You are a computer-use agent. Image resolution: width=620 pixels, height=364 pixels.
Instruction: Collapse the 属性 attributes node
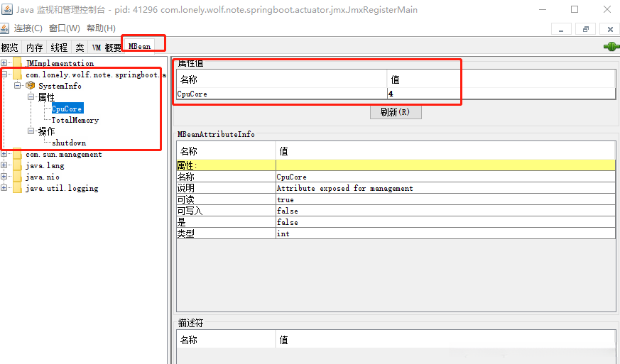(x=31, y=96)
